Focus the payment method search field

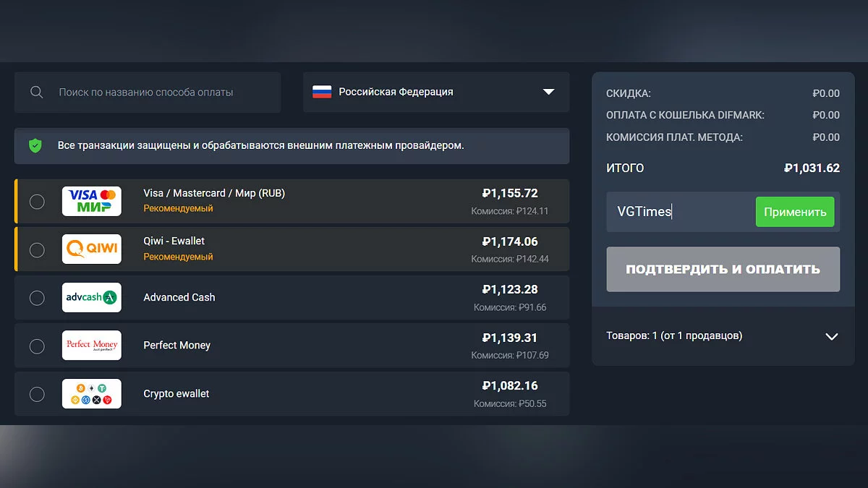(x=159, y=93)
